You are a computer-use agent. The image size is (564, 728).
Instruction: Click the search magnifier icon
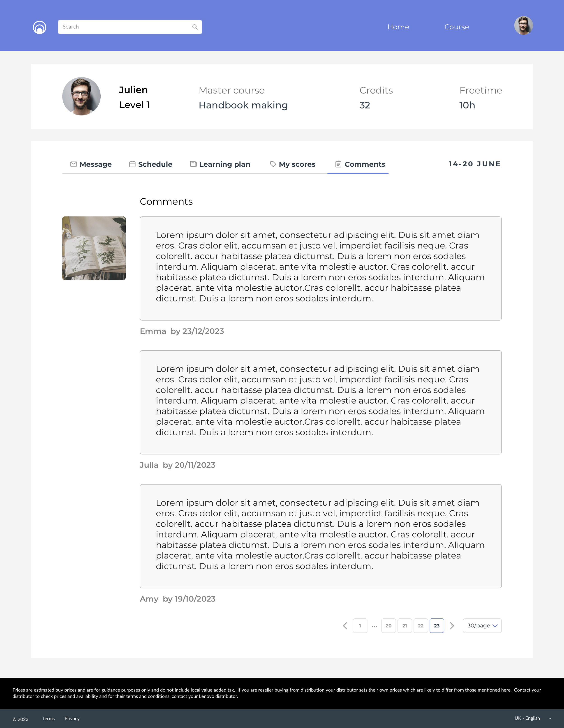pos(195,27)
